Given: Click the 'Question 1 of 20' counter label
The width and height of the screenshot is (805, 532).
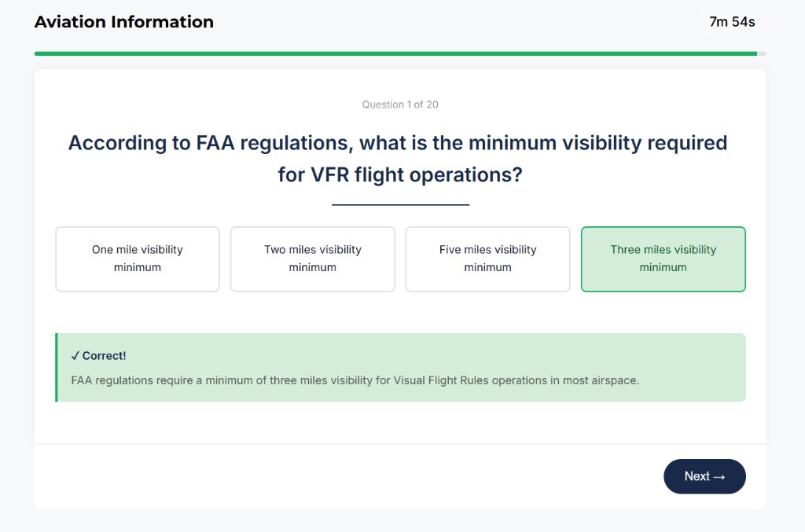Looking at the screenshot, I should click(400, 104).
